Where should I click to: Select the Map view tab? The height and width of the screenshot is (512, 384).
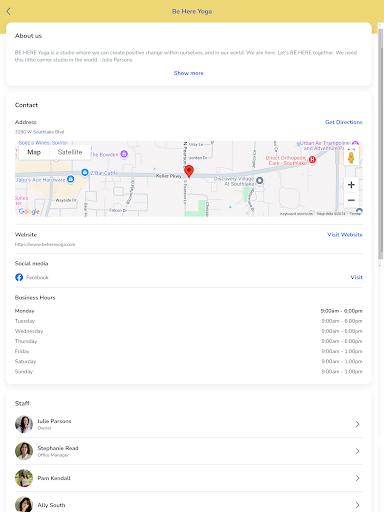[34, 152]
